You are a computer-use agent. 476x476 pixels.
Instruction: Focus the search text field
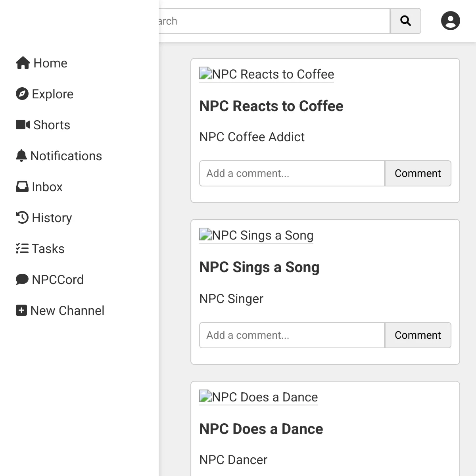point(274,21)
